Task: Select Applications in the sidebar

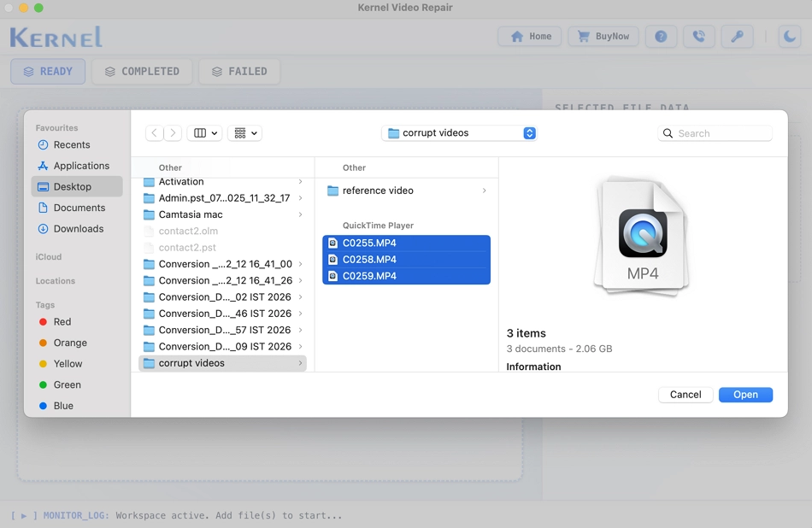Action: click(x=77, y=166)
